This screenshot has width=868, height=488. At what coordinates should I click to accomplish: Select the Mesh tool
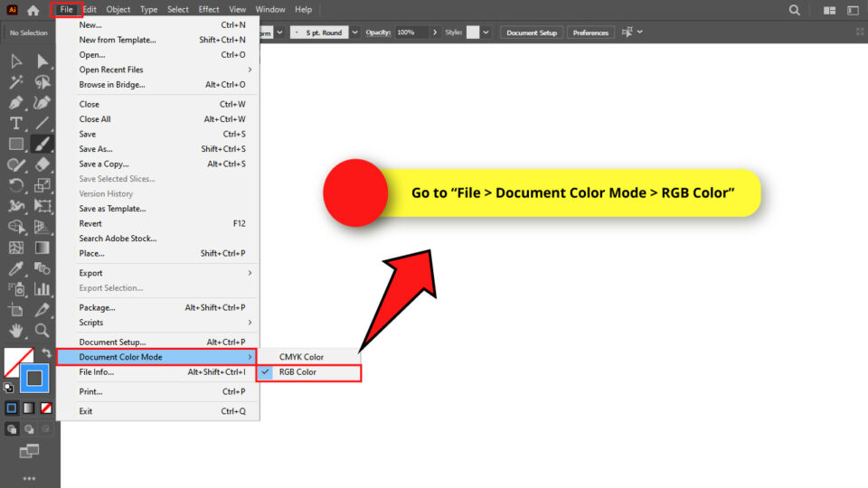16,248
